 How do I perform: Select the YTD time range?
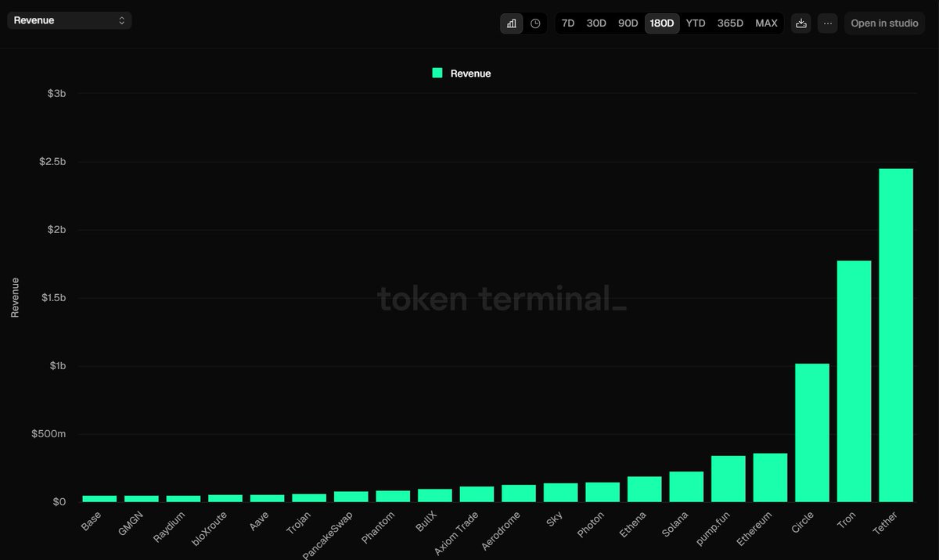click(696, 23)
